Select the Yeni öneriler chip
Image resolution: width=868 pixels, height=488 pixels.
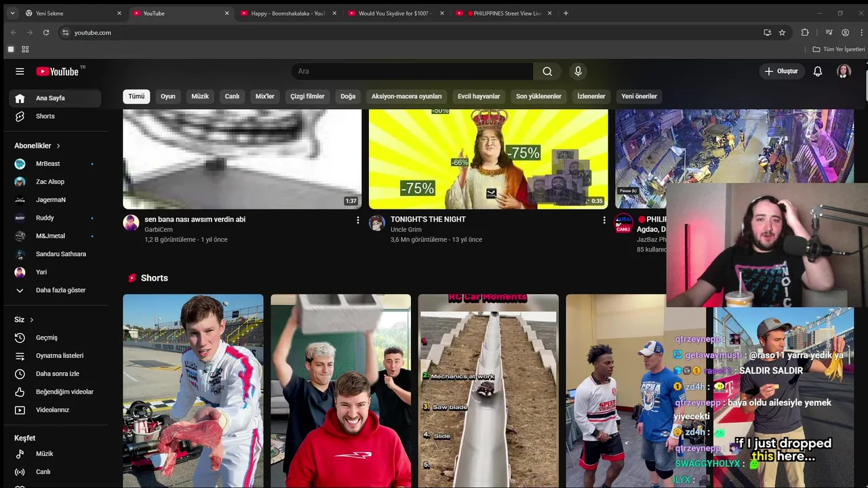pos(639,96)
